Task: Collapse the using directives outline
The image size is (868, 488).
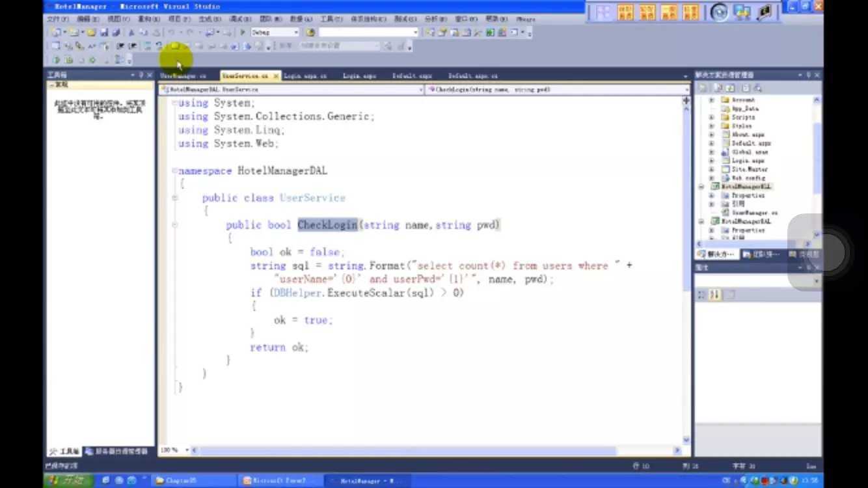Action: click(x=174, y=103)
